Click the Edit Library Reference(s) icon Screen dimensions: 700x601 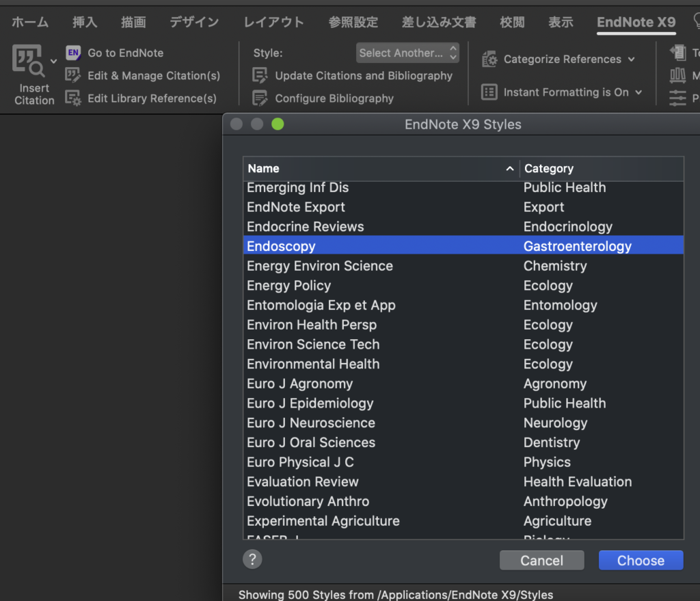pos(72,98)
